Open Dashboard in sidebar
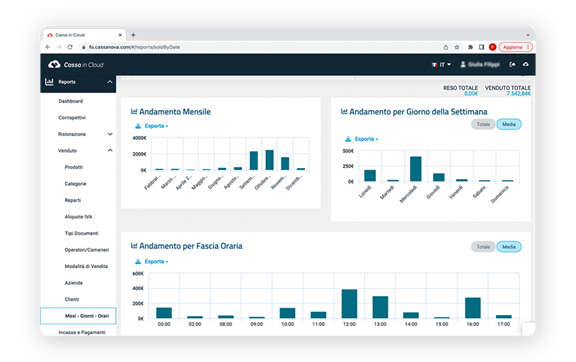Image resolution: width=576 pixels, height=362 pixels. [x=71, y=101]
